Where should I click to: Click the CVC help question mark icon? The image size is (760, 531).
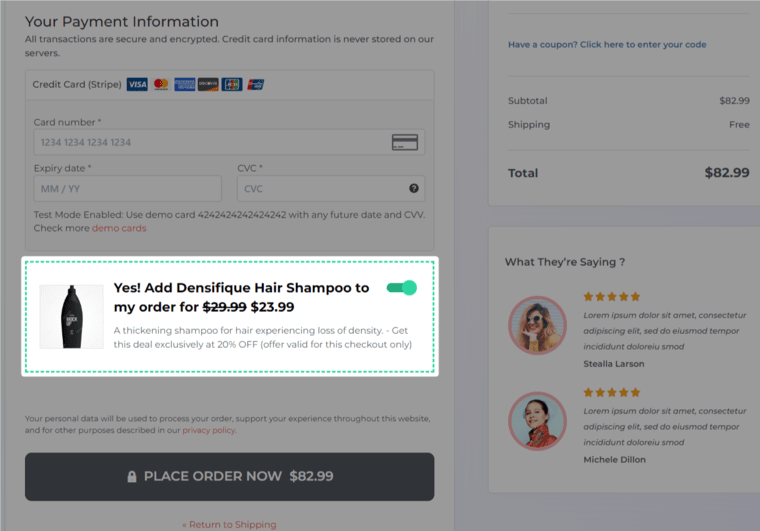(x=413, y=188)
